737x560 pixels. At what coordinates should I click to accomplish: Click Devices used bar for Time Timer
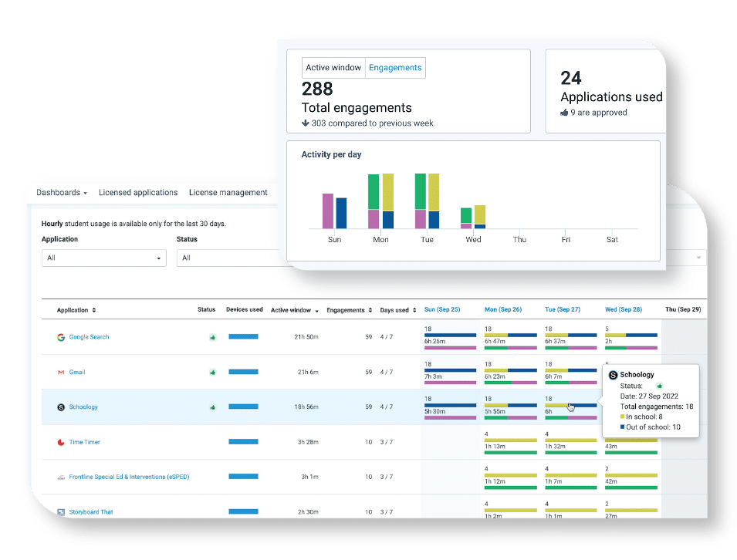243,442
